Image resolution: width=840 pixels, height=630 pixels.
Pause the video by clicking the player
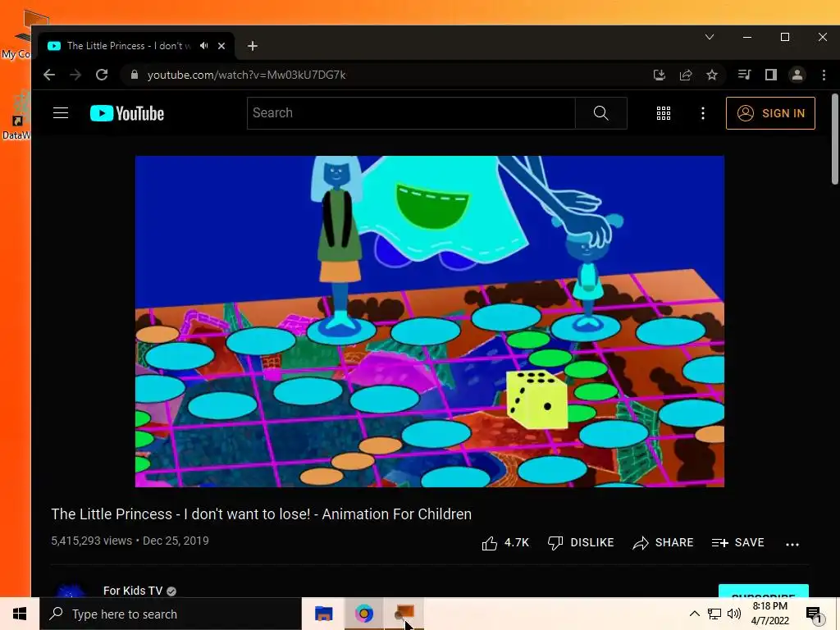tap(430, 322)
